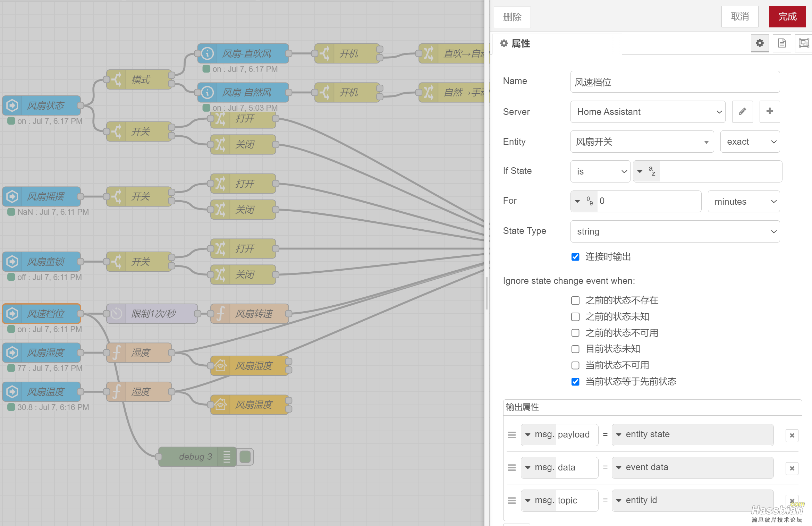Open the entity state value type dropdown

[692, 434]
